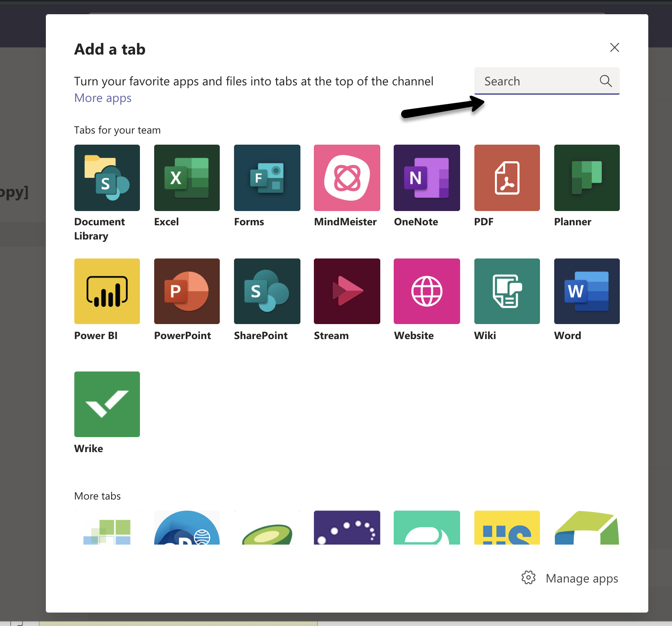Click the Planner label text
Screen dimensions: 672x626
click(573, 222)
